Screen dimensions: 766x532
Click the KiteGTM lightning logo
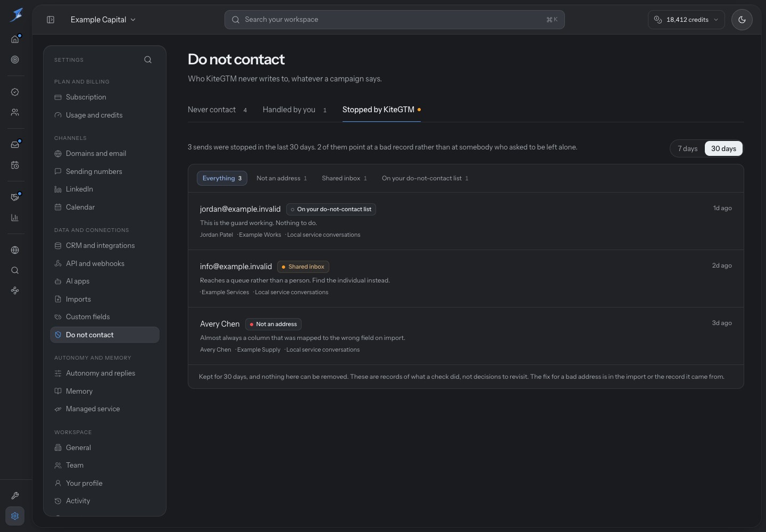16,15
